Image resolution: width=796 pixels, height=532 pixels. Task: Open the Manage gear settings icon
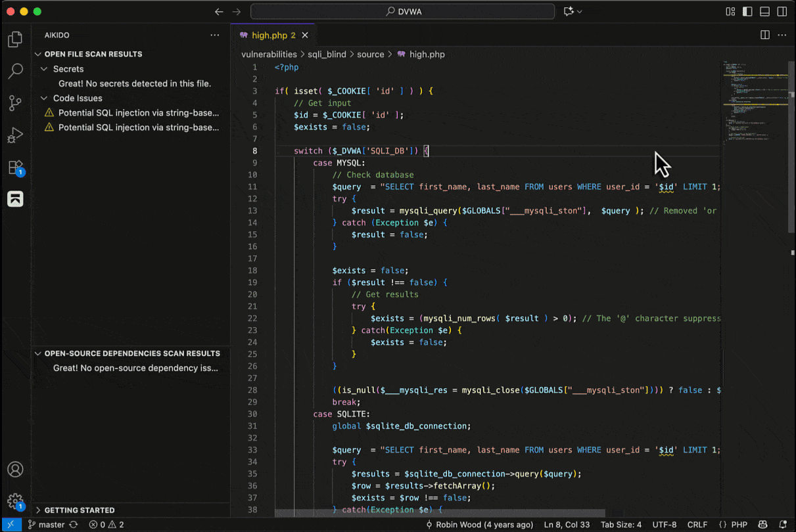(x=15, y=502)
